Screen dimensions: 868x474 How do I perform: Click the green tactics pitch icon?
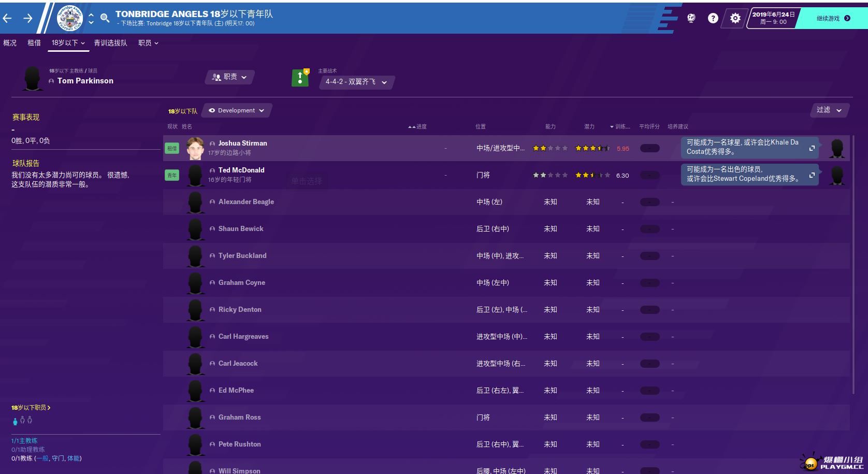(300, 78)
